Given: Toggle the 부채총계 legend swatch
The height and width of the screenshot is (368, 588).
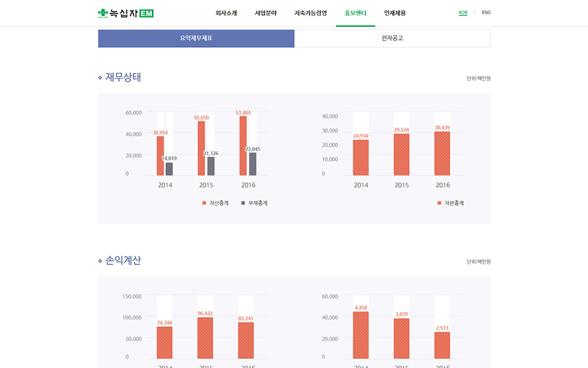Looking at the screenshot, I should tap(244, 203).
